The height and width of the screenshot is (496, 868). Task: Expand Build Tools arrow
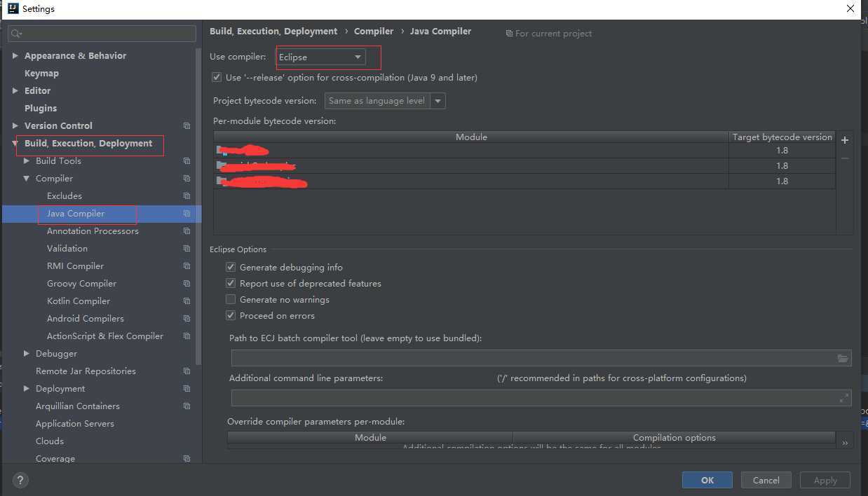[27, 161]
